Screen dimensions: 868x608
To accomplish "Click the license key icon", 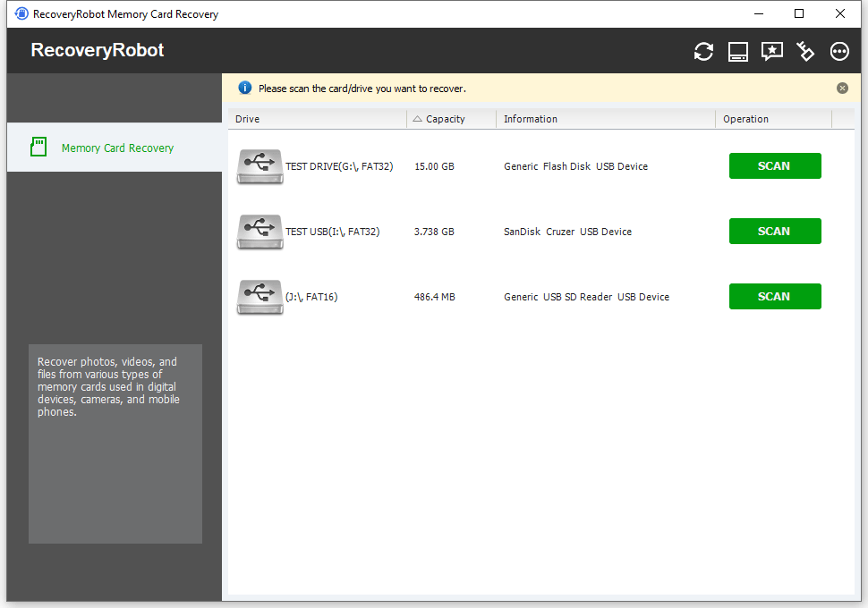I will [x=805, y=51].
